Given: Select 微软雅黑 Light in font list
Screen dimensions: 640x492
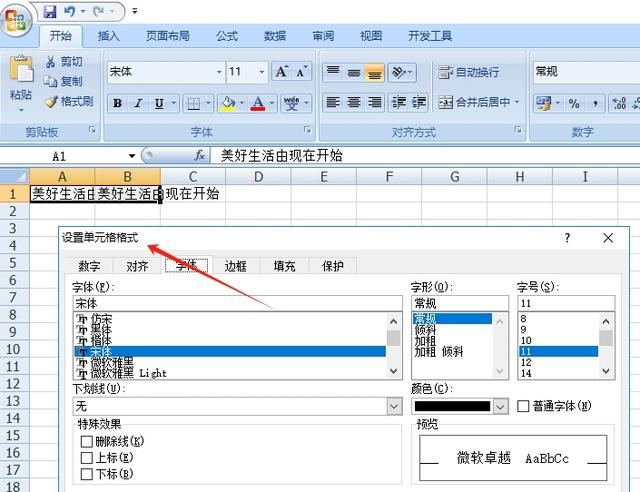Looking at the screenshot, I should pyautogui.click(x=230, y=373).
